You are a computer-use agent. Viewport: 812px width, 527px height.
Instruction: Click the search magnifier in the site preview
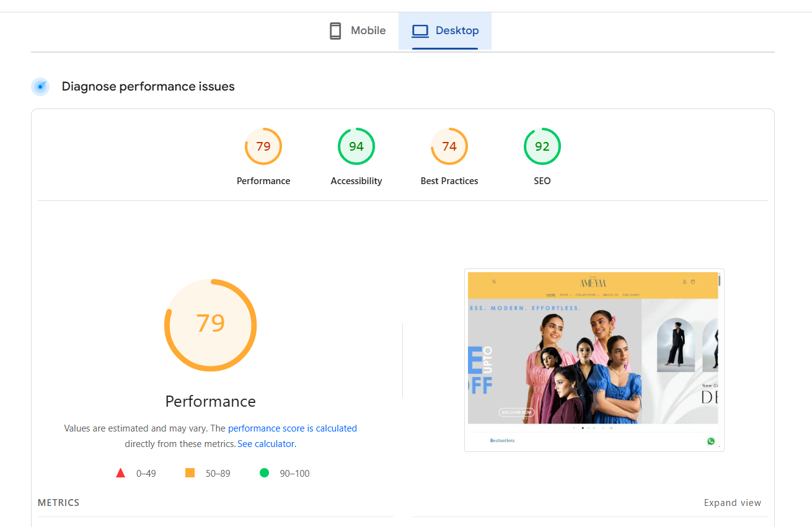coord(494,281)
